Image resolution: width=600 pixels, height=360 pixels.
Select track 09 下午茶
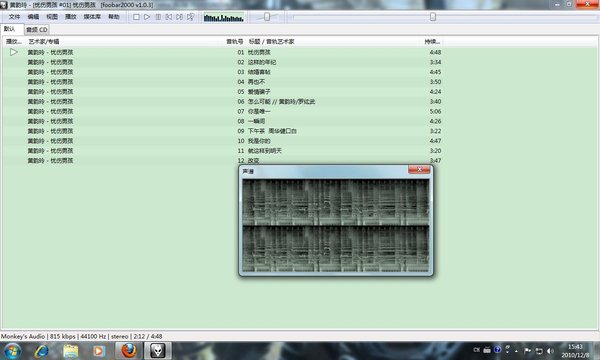click(223, 131)
